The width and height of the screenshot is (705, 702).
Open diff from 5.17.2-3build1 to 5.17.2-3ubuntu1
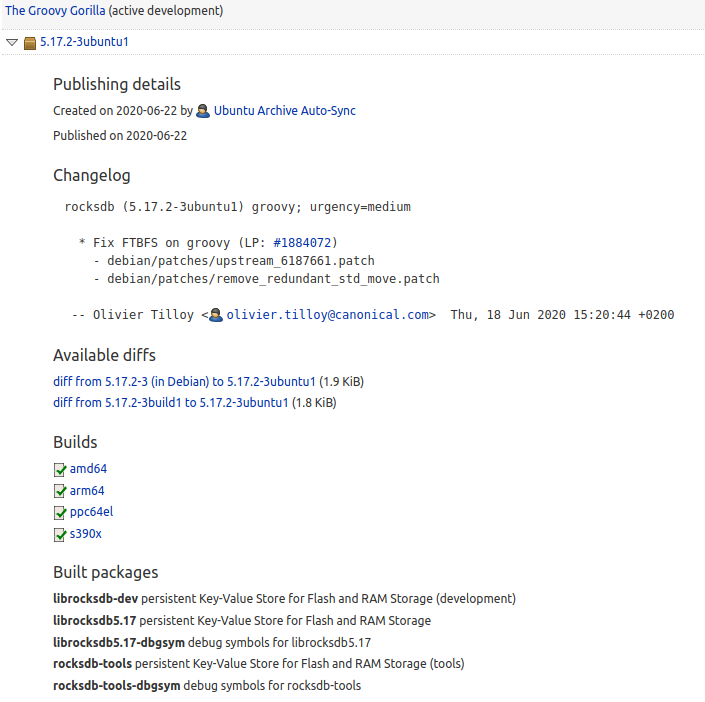point(171,403)
